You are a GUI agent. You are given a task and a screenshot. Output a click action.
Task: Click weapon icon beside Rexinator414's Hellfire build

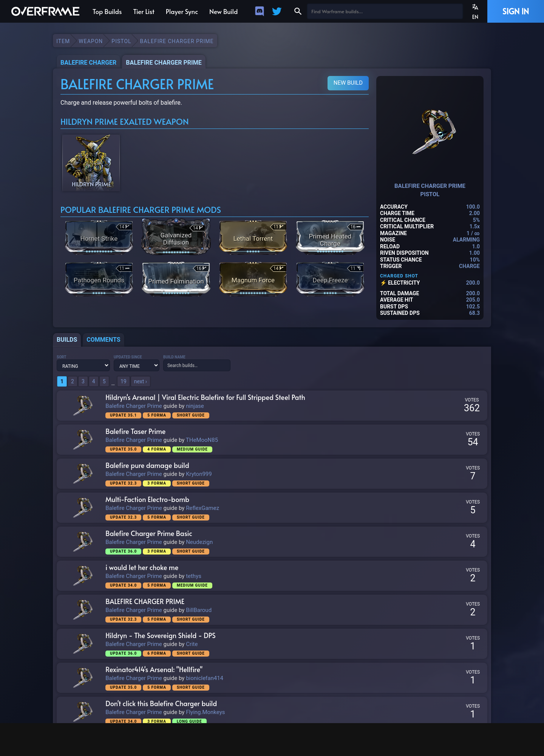click(83, 678)
